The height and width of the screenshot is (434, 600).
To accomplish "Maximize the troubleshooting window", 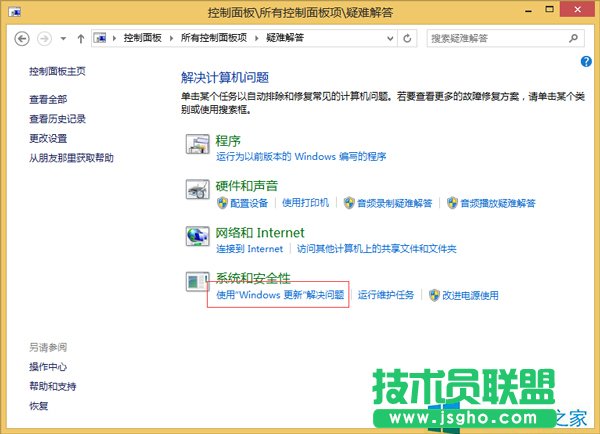I will pyautogui.click(x=549, y=10).
